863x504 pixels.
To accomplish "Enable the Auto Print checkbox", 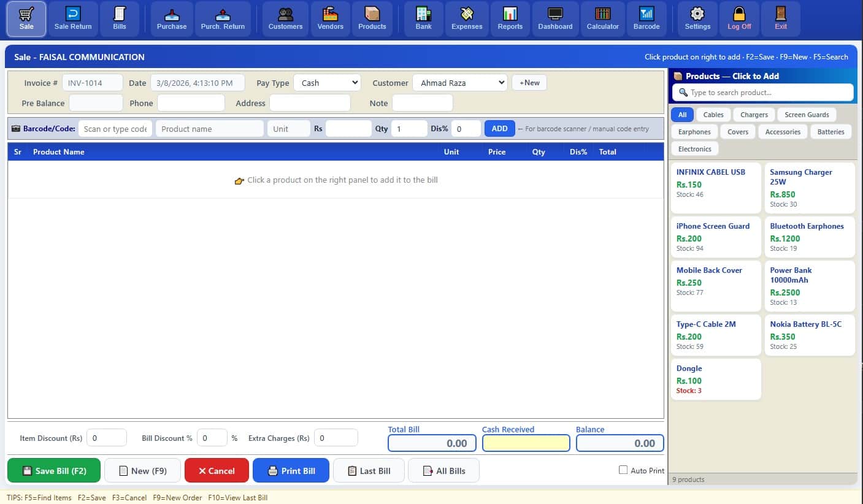I will coord(623,470).
